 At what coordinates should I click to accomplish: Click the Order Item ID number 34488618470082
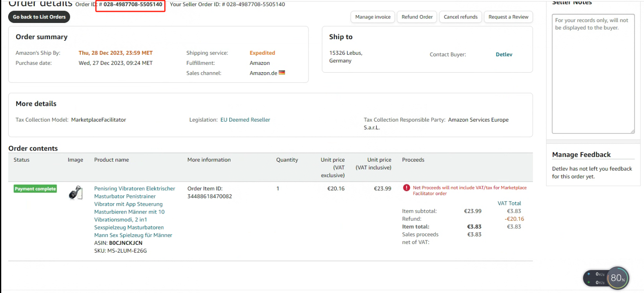coord(209,196)
